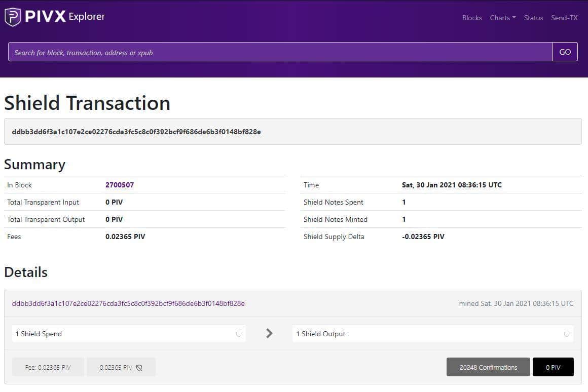Expand the Charts dropdown menu

point(502,18)
